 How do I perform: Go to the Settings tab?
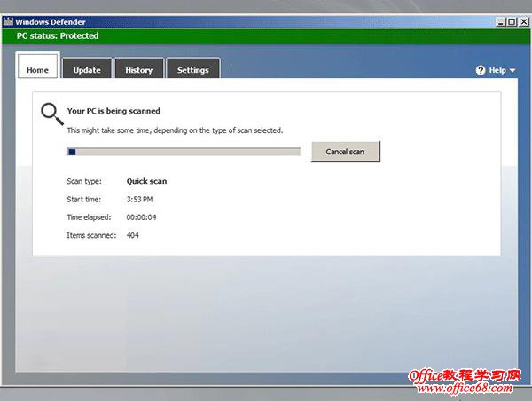pyautogui.click(x=193, y=69)
